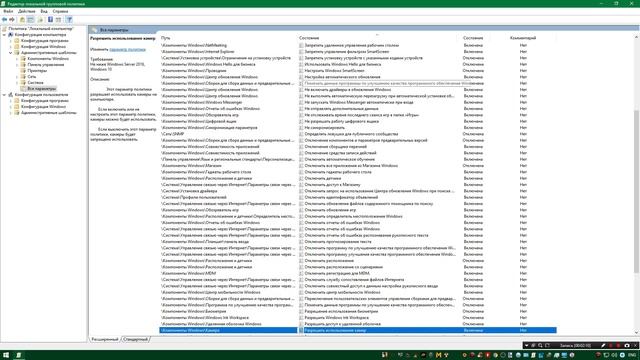Select Отключить гаджеты рабочего стола policy
Image resolution: width=640 pixels, height=360 pixels.
coord(338,172)
